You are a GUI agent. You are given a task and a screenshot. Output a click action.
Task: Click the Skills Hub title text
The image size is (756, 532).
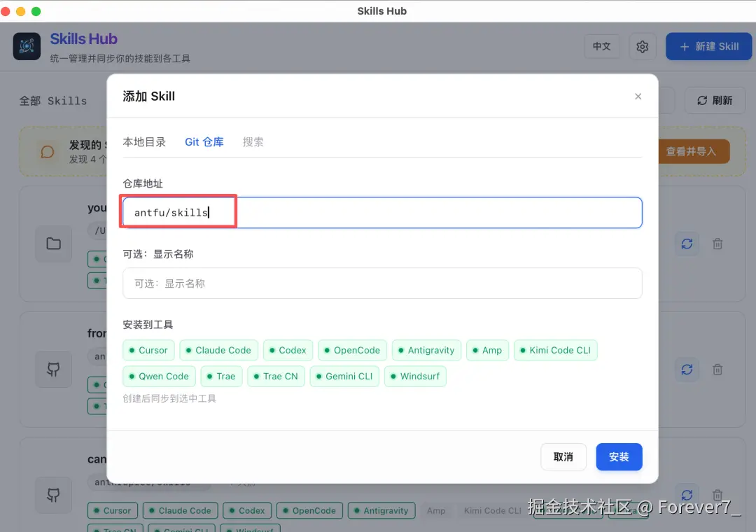84,38
